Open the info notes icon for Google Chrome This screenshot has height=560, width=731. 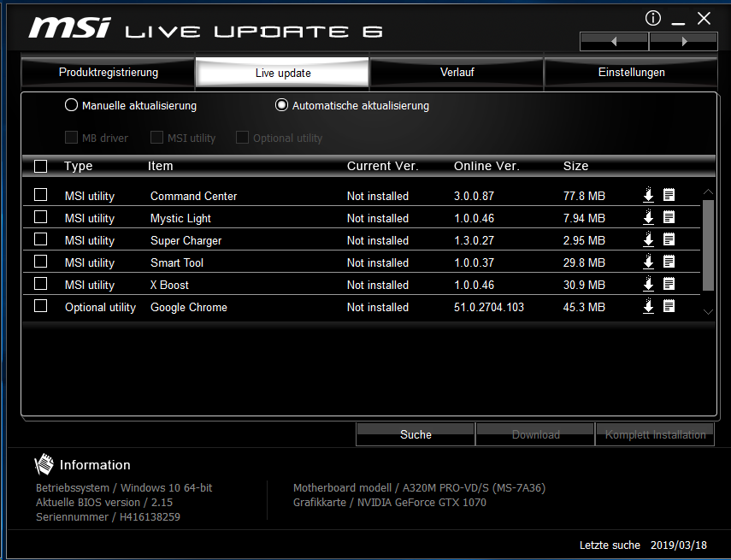click(x=669, y=306)
